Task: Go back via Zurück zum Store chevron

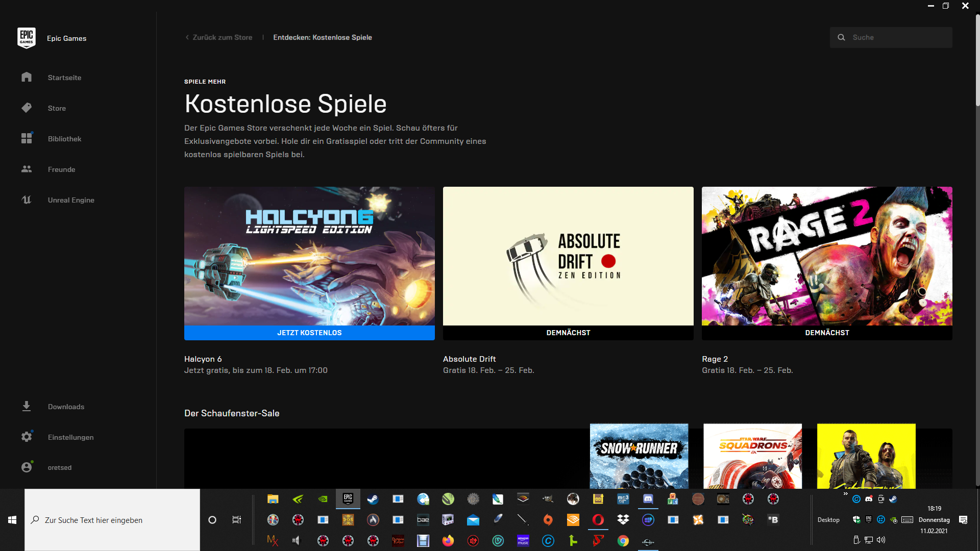Action: [187, 37]
